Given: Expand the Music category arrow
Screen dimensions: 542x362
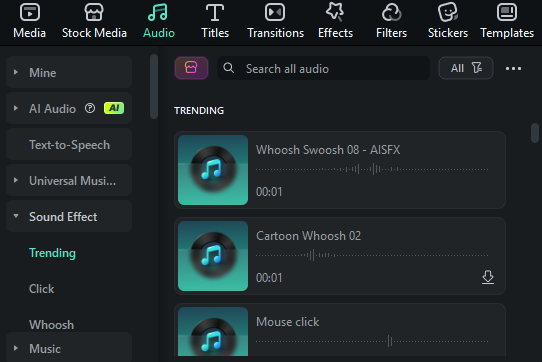Looking at the screenshot, I should click(x=16, y=348).
